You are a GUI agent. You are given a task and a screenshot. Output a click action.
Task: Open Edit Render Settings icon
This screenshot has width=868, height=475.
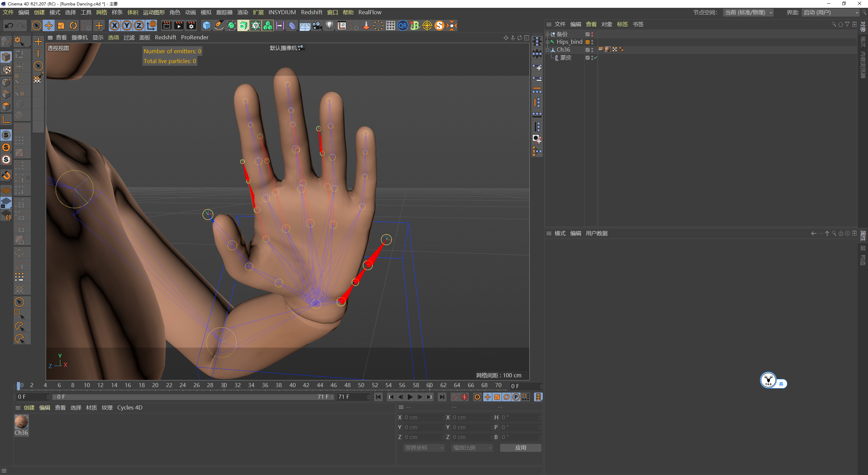[x=191, y=25]
